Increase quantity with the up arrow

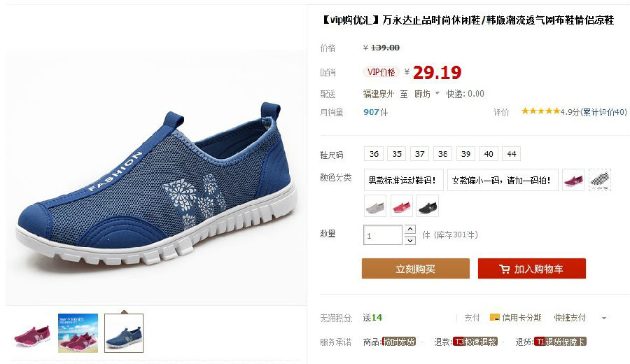click(409, 230)
